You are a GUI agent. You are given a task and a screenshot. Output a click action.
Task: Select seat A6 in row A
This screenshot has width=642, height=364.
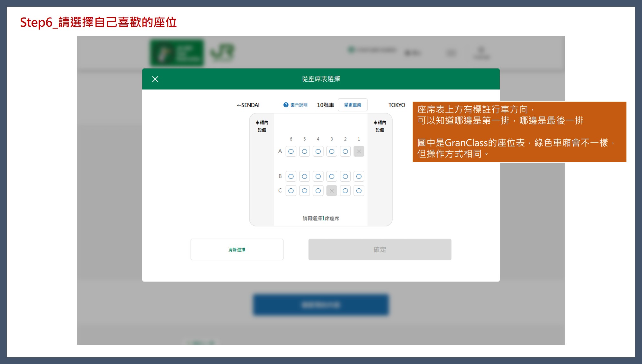[291, 152]
